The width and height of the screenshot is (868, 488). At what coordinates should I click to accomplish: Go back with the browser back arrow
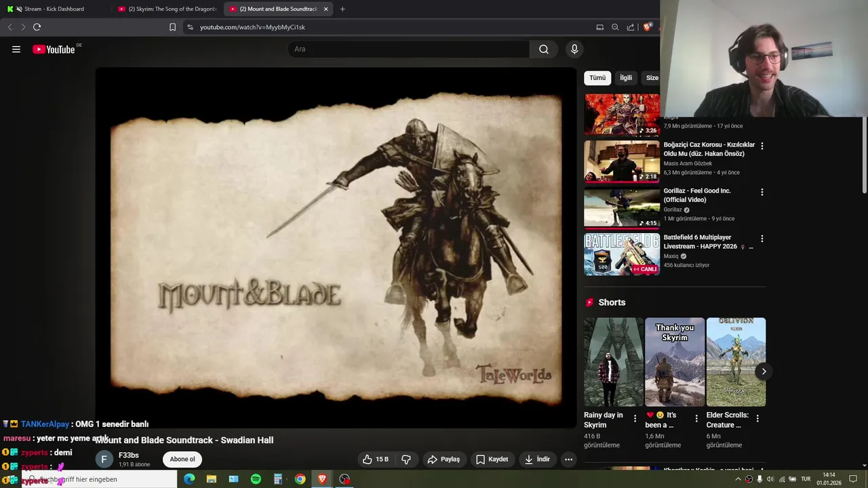(9, 27)
